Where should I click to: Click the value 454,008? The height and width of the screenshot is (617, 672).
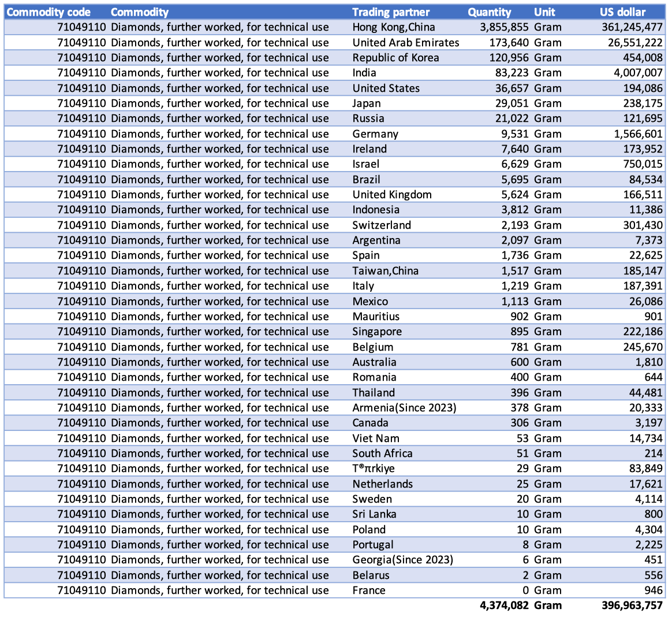click(643, 58)
